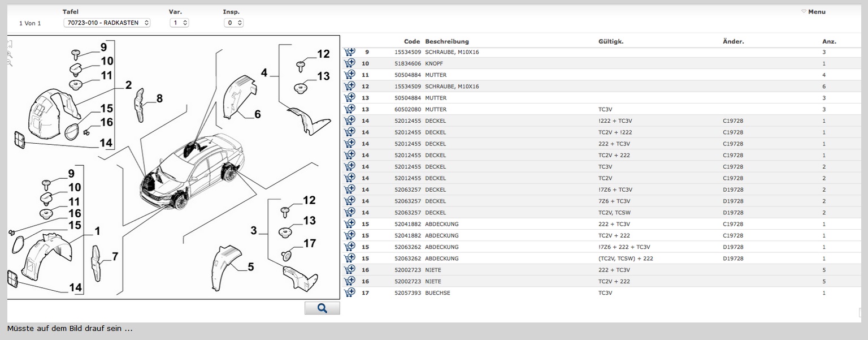Add BUECHSE 52057393 to shopping cart

[x=349, y=292]
